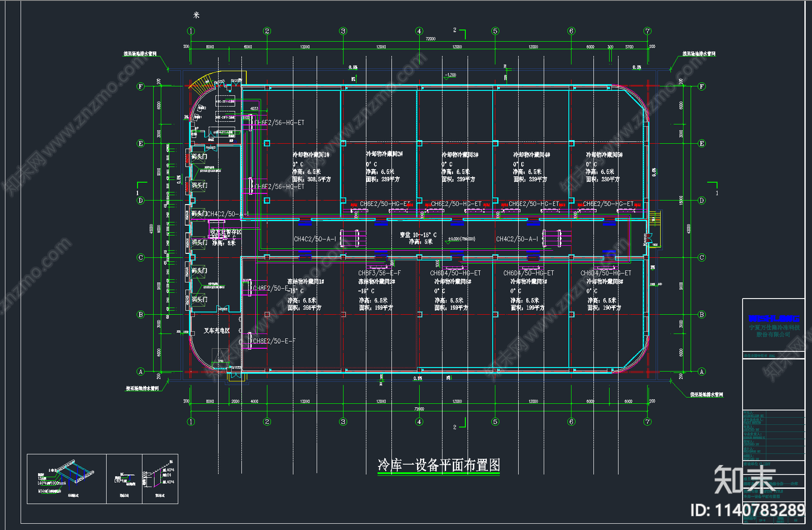Screen dimensions: 812x530
Task: Select the middle small support detail in legend
Action: coord(124,479)
